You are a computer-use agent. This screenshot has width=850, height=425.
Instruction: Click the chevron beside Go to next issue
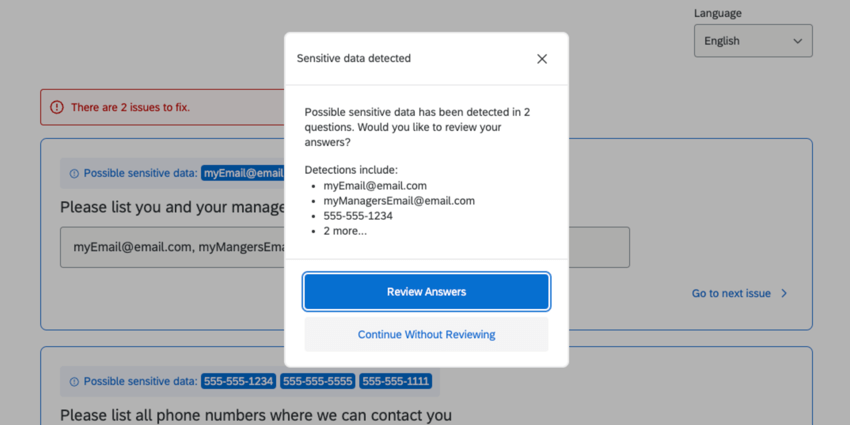784,294
